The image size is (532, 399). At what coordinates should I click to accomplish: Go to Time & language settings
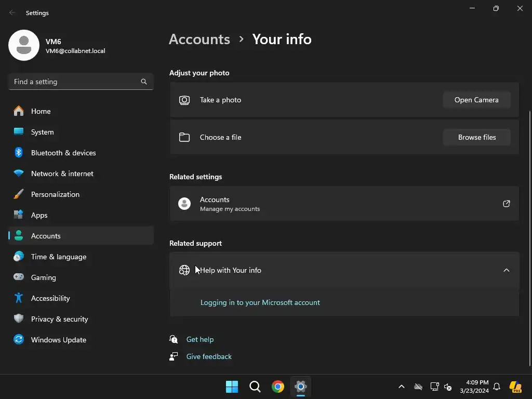[59, 257]
